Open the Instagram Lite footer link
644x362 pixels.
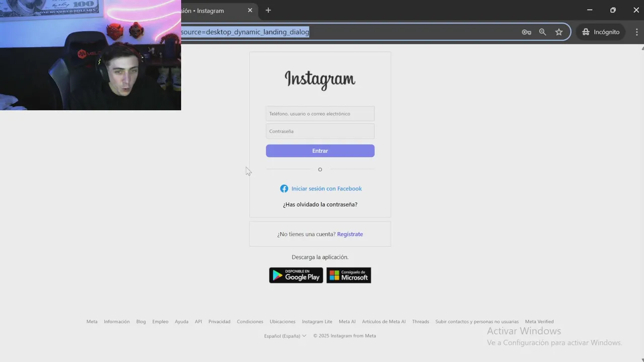click(317, 322)
